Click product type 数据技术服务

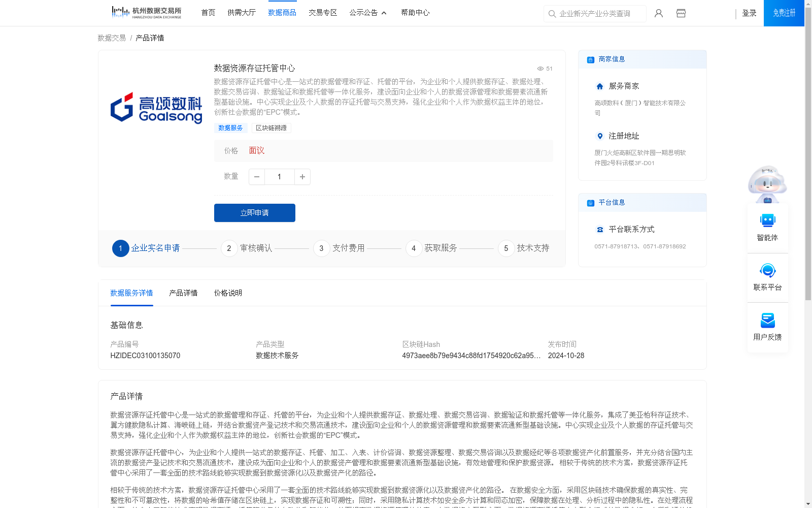(x=277, y=356)
